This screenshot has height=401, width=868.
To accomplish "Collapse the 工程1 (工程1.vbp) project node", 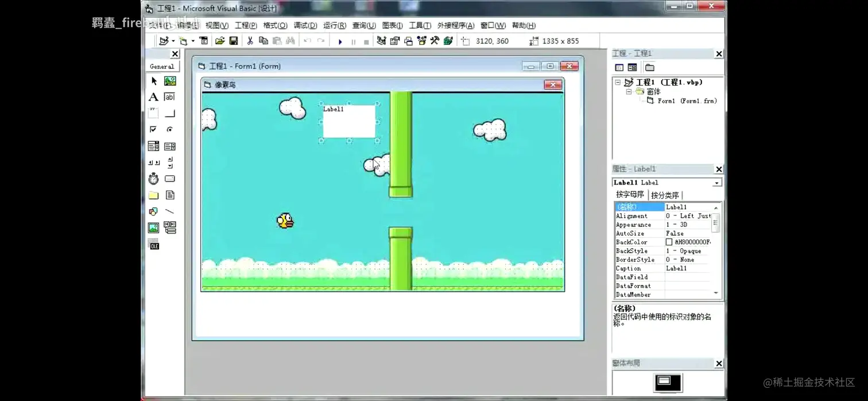I will coord(618,82).
